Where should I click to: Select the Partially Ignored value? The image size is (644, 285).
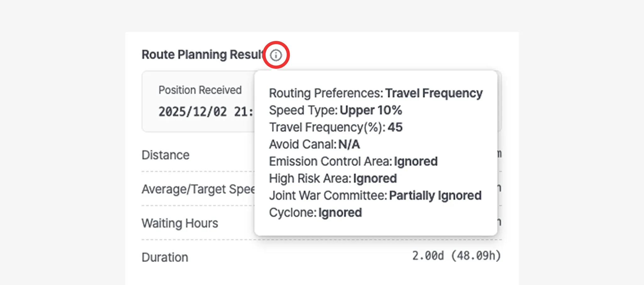click(435, 196)
